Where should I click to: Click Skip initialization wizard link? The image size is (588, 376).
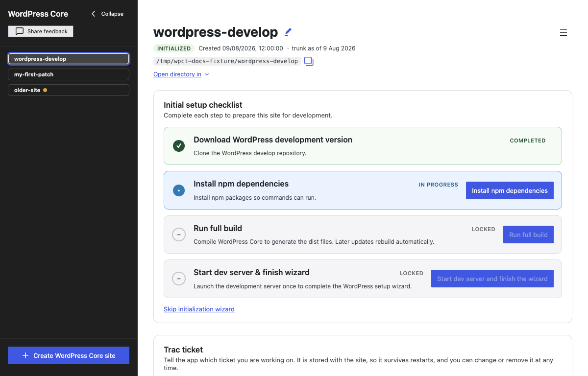tap(199, 309)
